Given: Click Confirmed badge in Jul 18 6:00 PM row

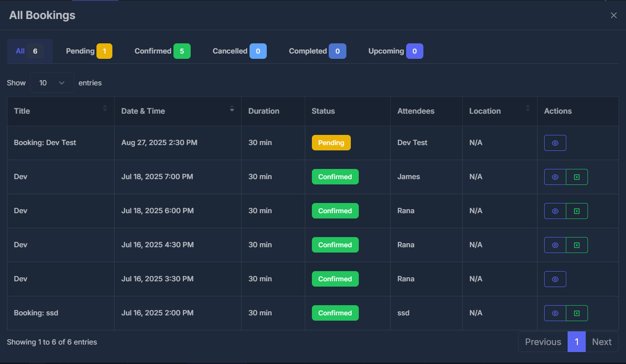Looking at the screenshot, I should pos(335,211).
